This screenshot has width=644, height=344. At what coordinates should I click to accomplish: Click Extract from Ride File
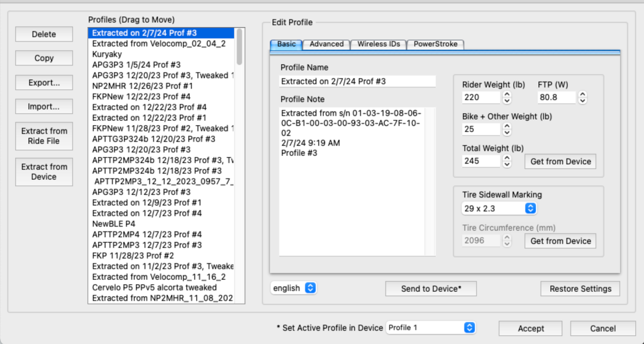tap(44, 136)
